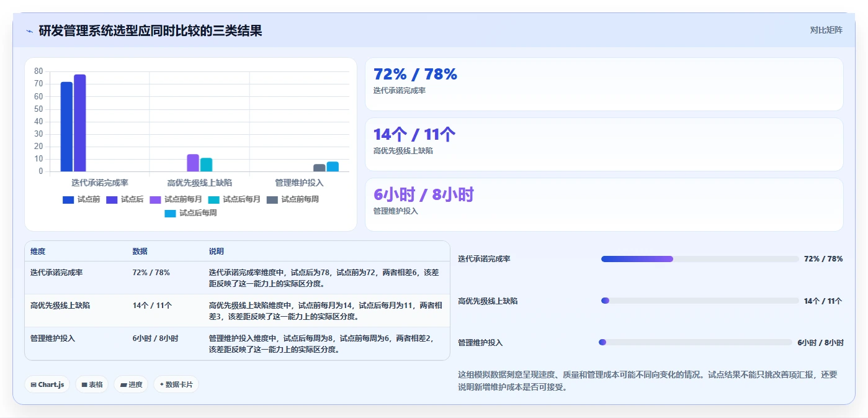Select the Chart.js tag chip
The image size is (868, 418).
point(48,384)
